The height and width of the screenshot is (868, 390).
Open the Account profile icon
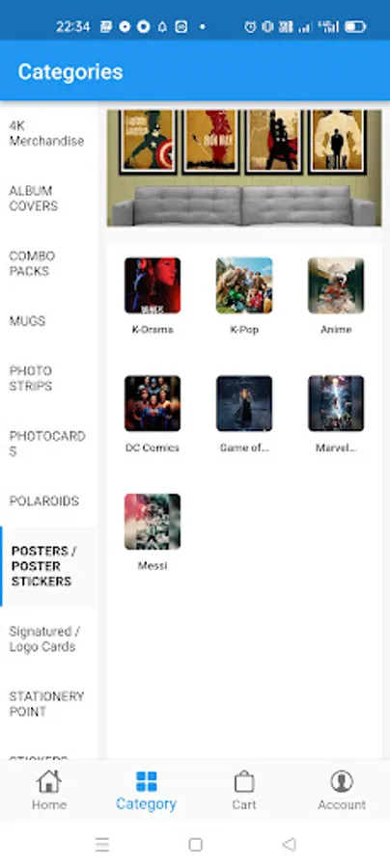pos(342,781)
